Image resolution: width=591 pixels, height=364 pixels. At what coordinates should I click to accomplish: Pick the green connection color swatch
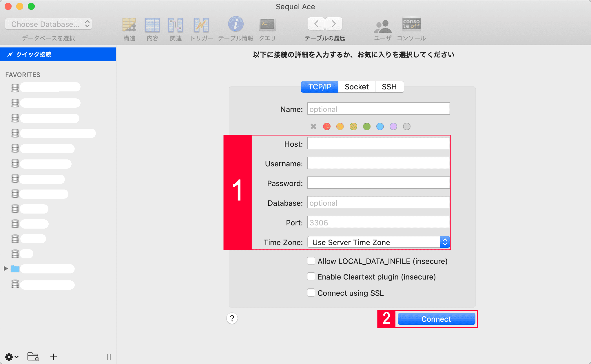[366, 126]
